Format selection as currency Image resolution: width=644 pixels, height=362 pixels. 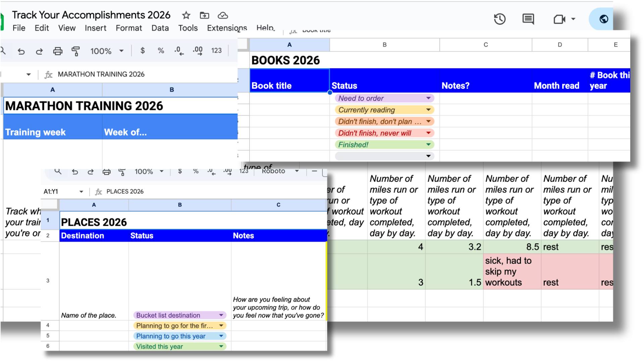(x=142, y=51)
